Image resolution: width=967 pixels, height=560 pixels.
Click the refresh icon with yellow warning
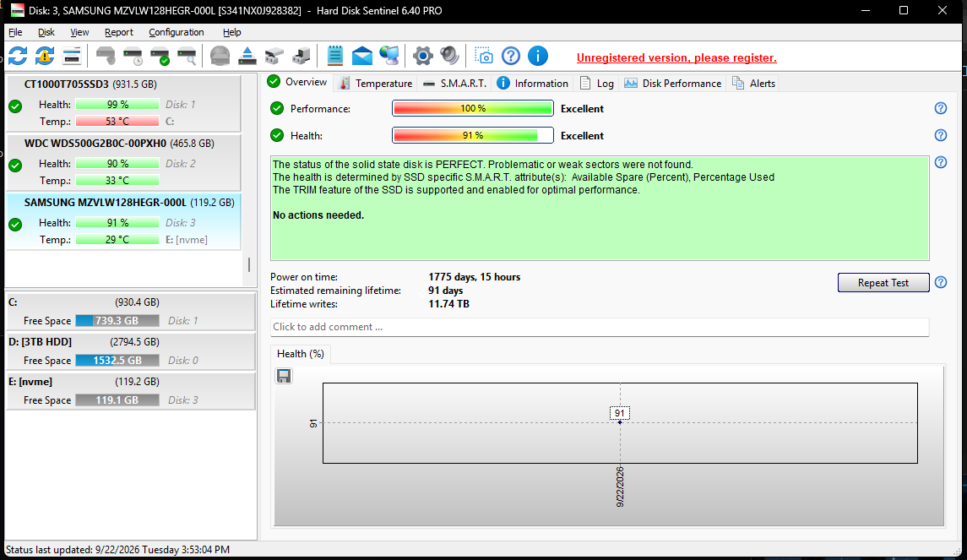coord(45,56)
